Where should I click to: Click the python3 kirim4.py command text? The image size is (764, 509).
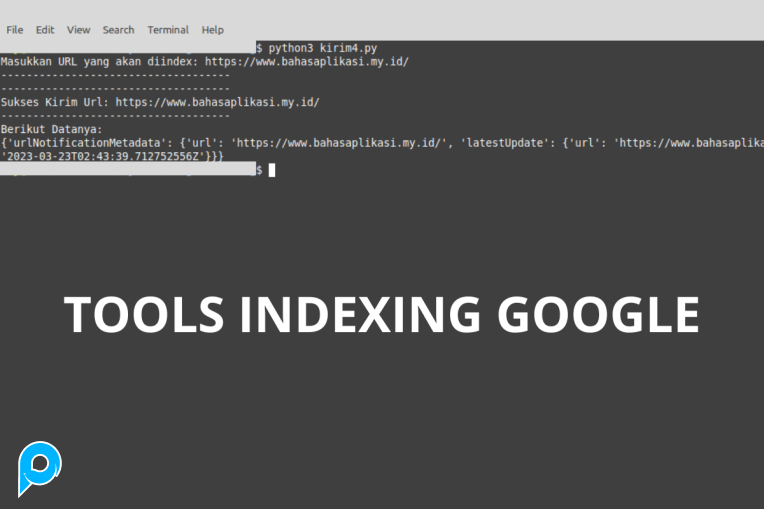point(323,48)
